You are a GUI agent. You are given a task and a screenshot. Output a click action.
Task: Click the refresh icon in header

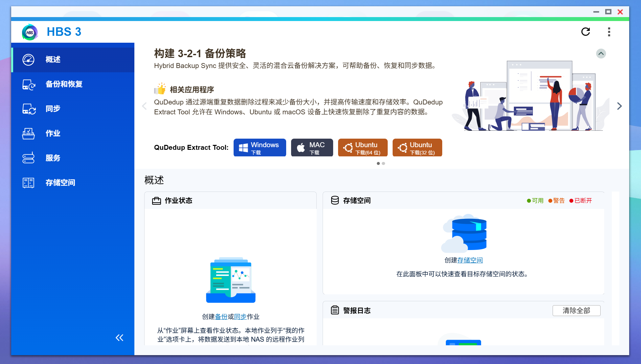[585, 32]
